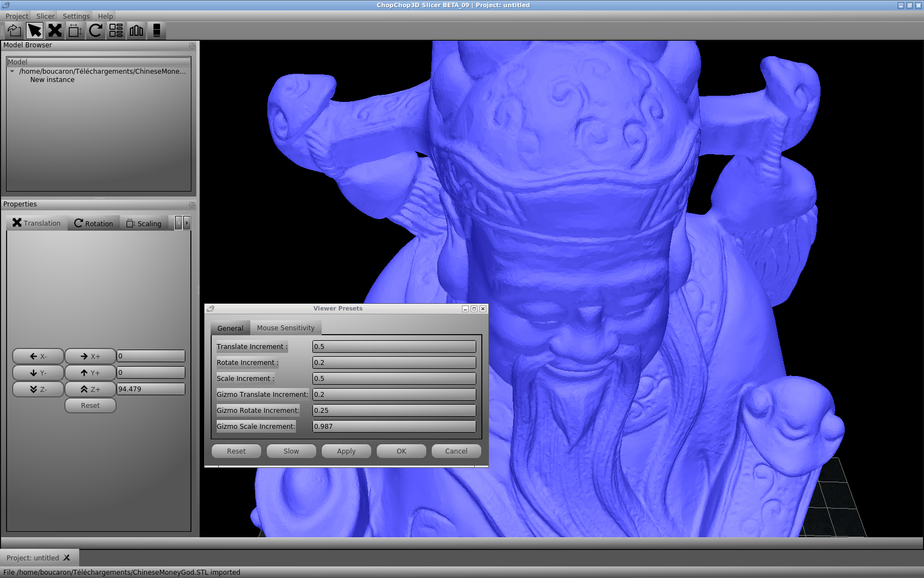Edit the Rotate Increment field
Viewport: 924px width, 578px height.
(394, 363)
